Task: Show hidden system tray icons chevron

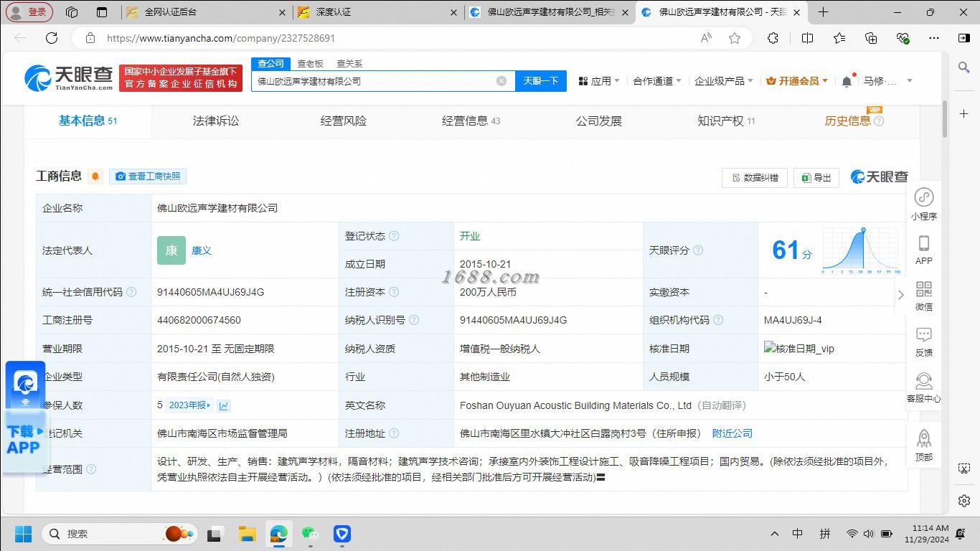Action: tap(774, 534)
